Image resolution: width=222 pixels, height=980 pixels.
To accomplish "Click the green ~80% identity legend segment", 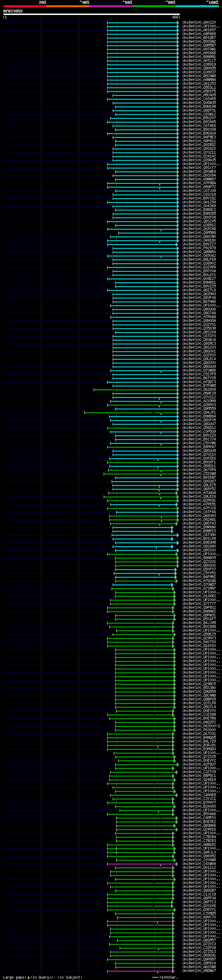I will [154, 6].
